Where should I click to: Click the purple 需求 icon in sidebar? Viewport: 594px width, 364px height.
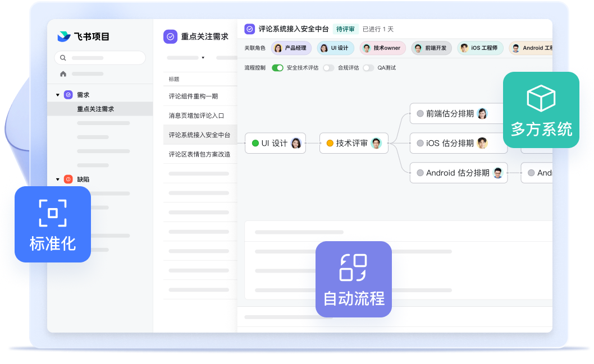[x=68, y=95]
